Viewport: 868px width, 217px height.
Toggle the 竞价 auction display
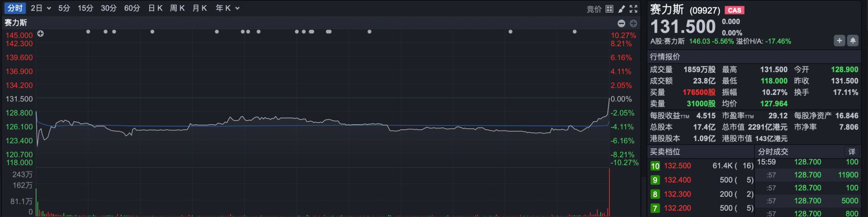tap(594, 9)
